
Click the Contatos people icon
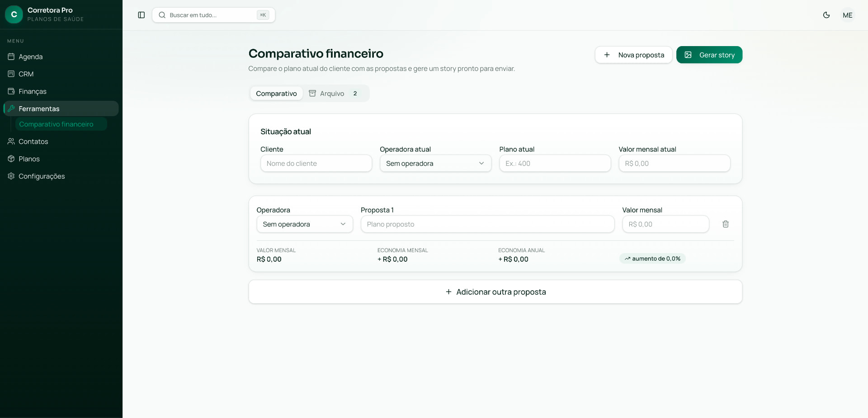click(11, 141)
